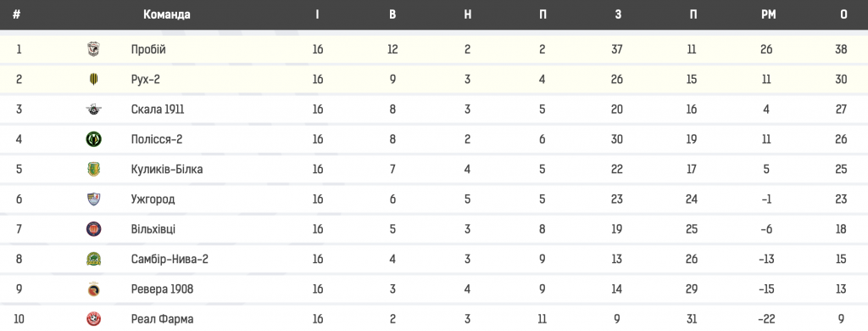Click the Куликів-Білка team badge
Screen dimensions: 868x331
pos(93,169)
